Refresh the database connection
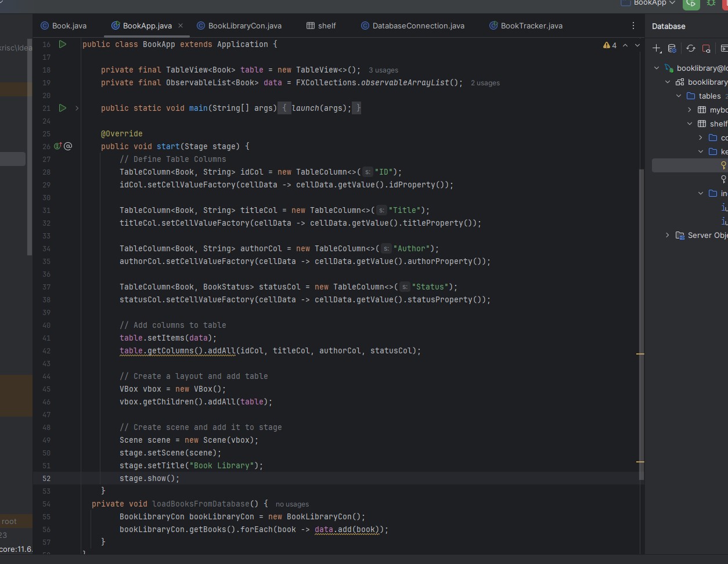728x564 pixels. point(691,49)
